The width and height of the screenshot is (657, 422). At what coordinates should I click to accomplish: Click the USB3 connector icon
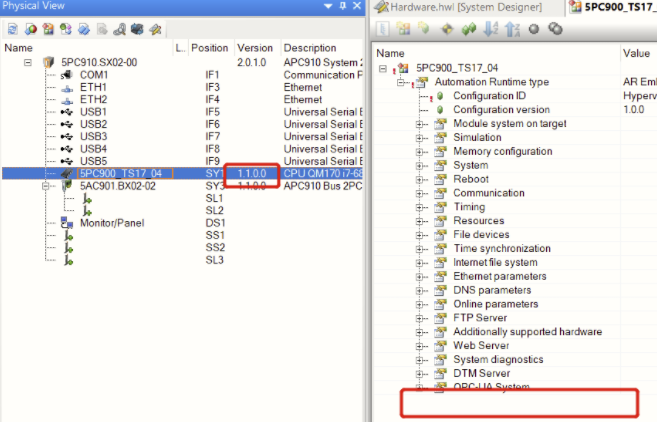pos(67,137)
